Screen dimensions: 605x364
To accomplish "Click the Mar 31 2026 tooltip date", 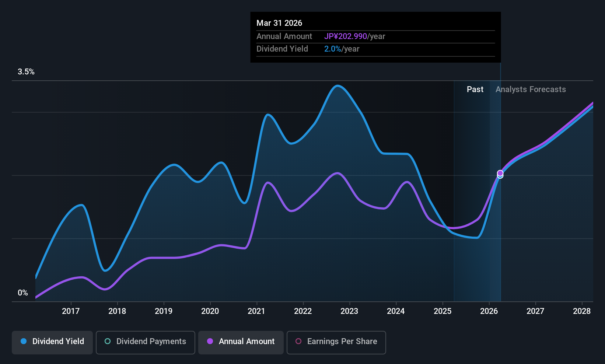I will pyautogui.click(x=279, y=23).
